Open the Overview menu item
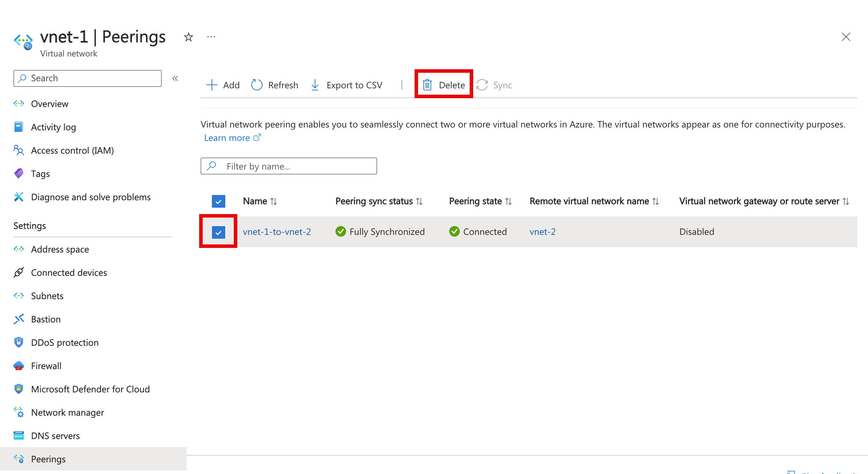868x474 pixels. click(x=49, y=104)
